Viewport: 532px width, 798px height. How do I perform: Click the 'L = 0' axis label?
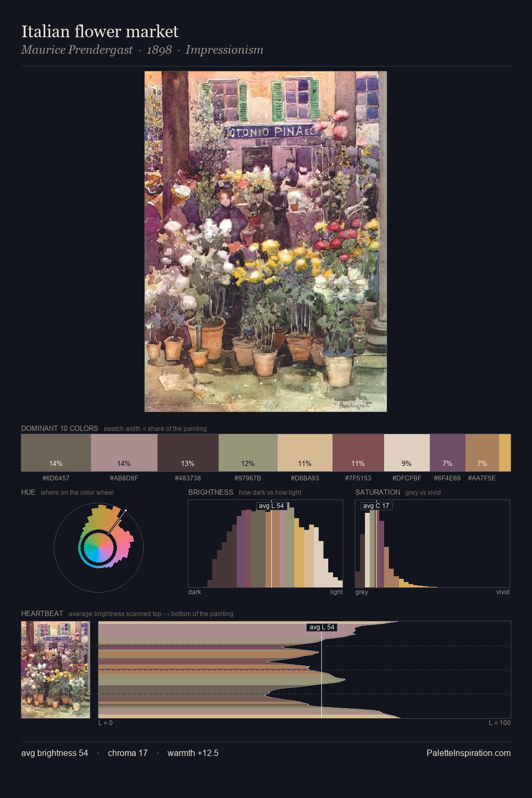105,723
